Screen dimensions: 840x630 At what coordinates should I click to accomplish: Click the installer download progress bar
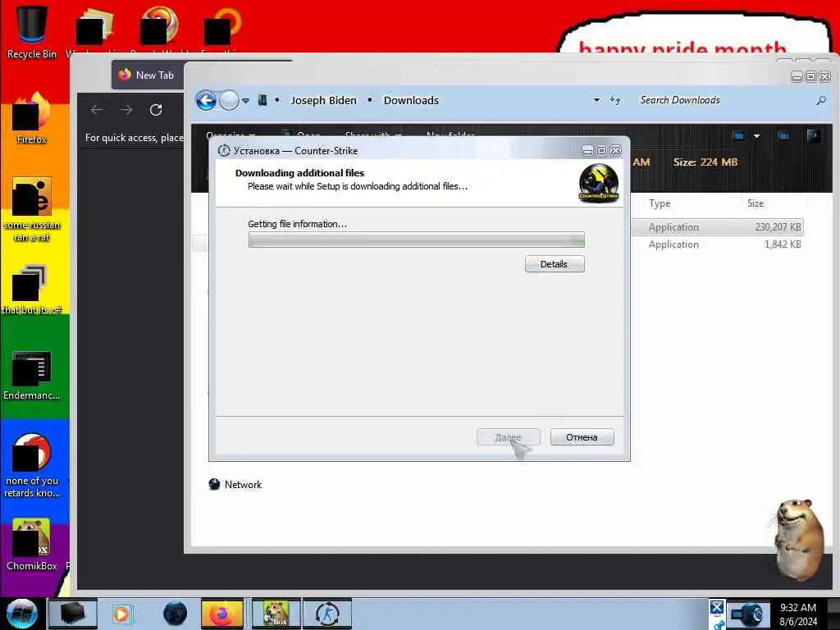pos(416,240)
